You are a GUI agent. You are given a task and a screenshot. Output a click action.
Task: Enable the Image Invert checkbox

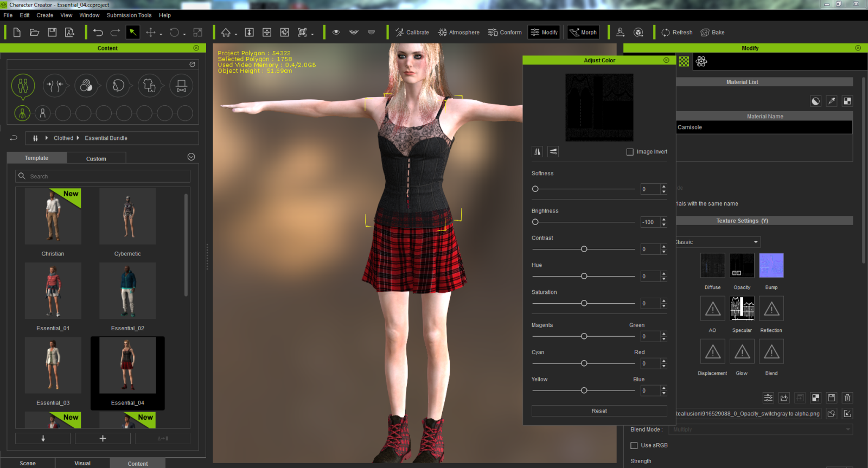pos(630,152)
